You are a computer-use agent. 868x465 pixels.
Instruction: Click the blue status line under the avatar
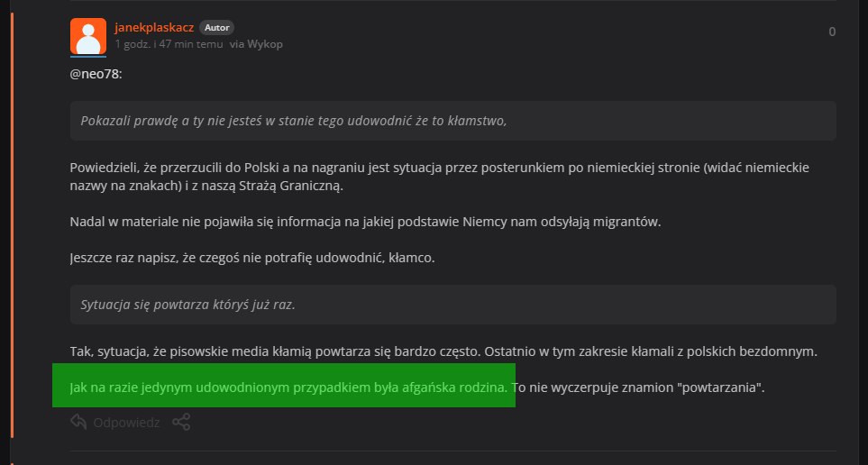point(87,56)
